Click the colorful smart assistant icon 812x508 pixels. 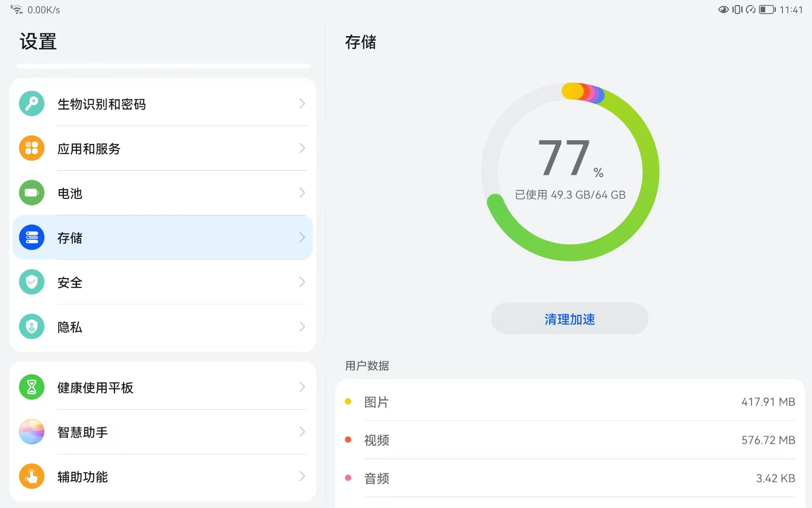click(x=31, y=432)
